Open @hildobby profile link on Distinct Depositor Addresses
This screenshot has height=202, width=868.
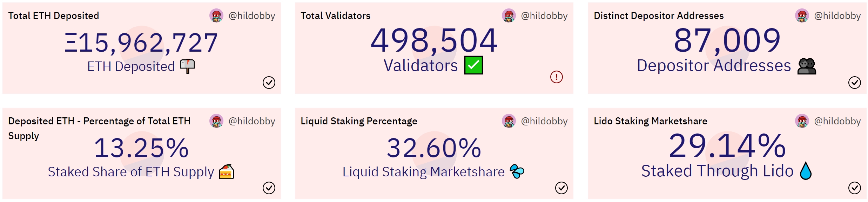837,15
